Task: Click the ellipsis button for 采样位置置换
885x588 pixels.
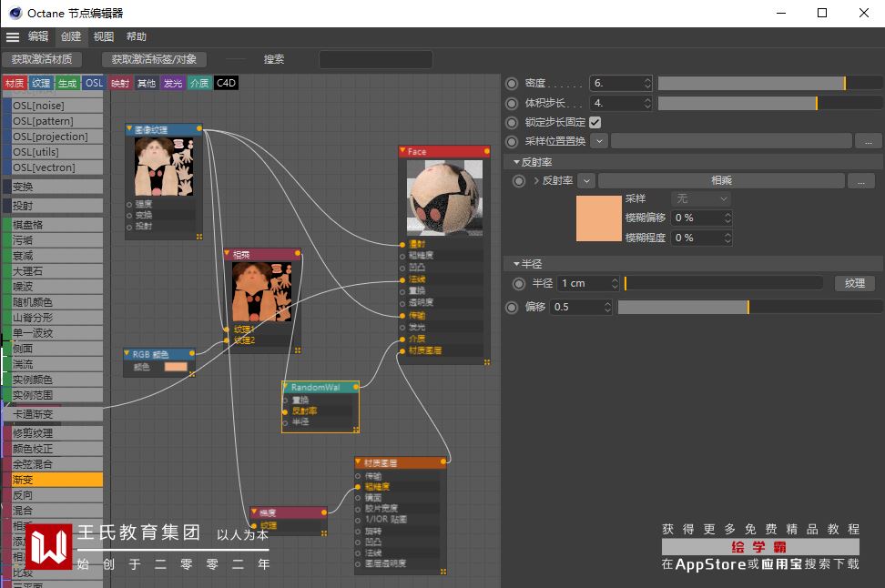Action: 868,141
